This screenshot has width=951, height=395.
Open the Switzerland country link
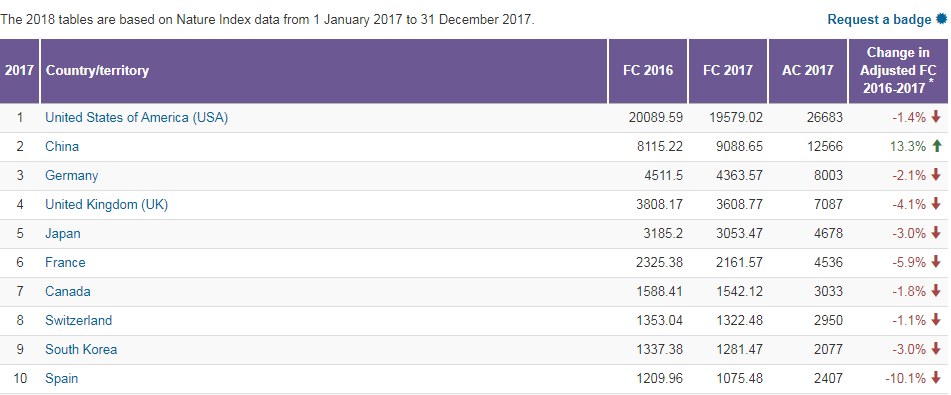(78, 320)
